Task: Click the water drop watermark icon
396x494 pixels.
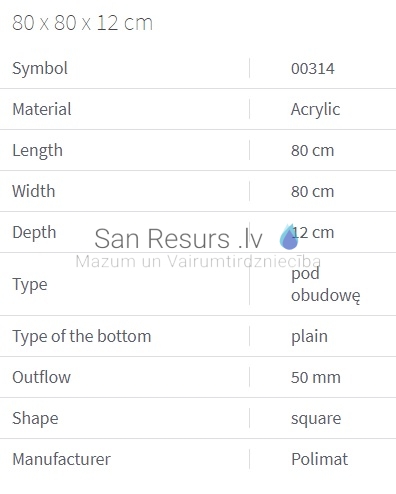Action: point(289,237)
